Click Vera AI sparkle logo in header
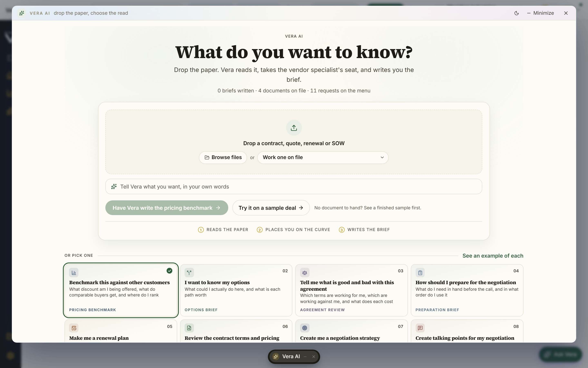This screenshot has width=588, height=368. pyautogui.click(x=22, y=13)
